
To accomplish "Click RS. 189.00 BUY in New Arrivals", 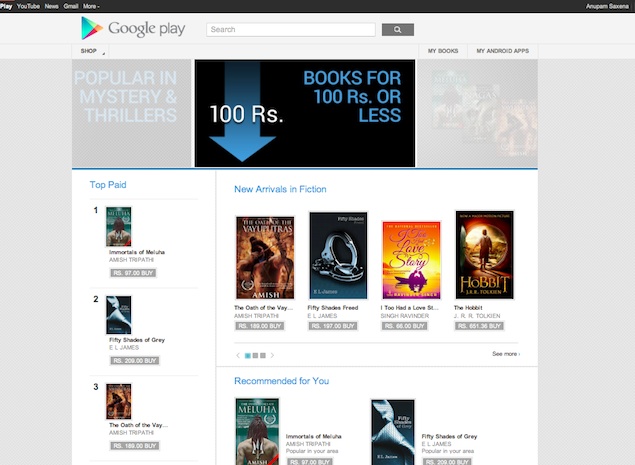I will click(x=260, y=326).
